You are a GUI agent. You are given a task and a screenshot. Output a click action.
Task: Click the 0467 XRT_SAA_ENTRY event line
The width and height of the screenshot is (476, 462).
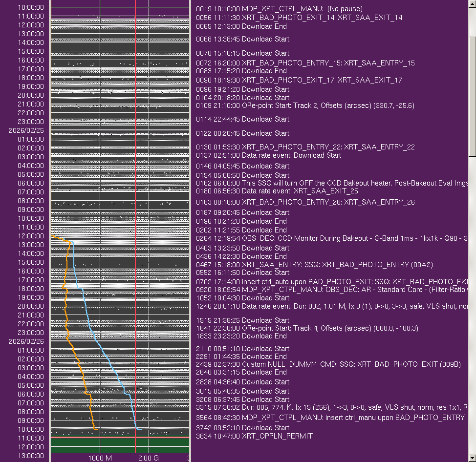tap(314, 265)
